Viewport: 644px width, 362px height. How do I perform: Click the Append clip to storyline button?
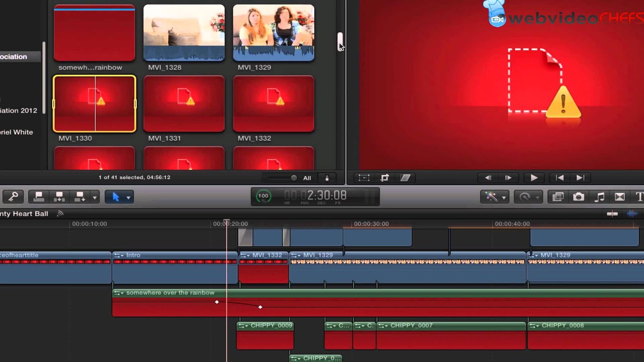[79, 197]
